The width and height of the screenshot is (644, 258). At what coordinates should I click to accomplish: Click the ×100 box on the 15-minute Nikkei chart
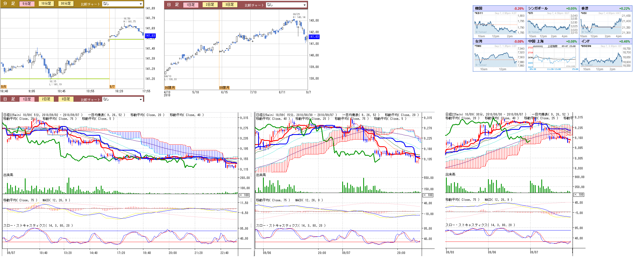click(428, 195)
